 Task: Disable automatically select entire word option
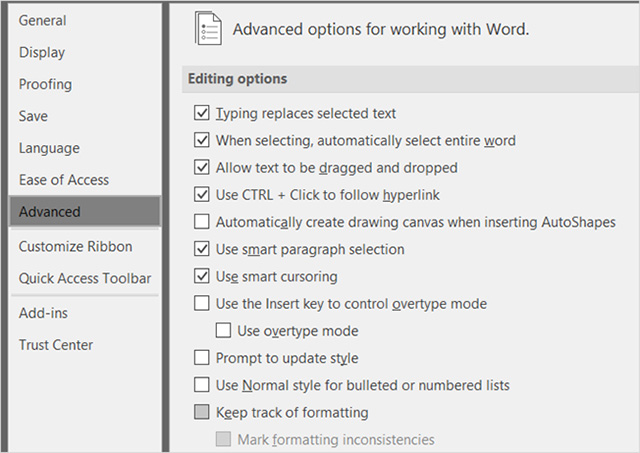(202, 140)
